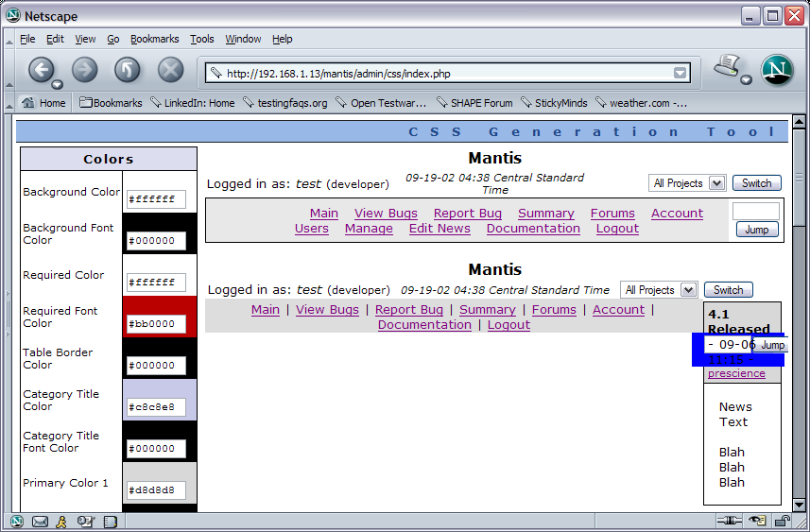Open the Print toolbar icon
Image resolution: width=810 pixels, height=532 pixels.
[728, 66]
